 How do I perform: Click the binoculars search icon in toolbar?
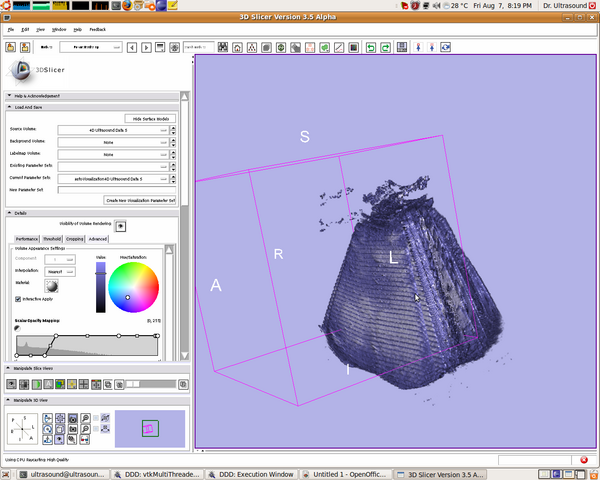coord(223,47)
